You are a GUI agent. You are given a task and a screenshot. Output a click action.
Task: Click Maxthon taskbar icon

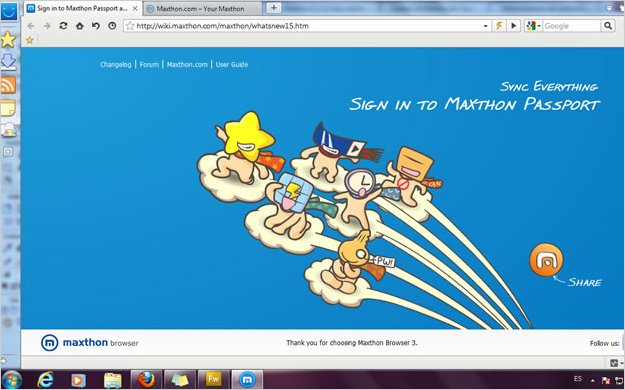click(247, 379)
